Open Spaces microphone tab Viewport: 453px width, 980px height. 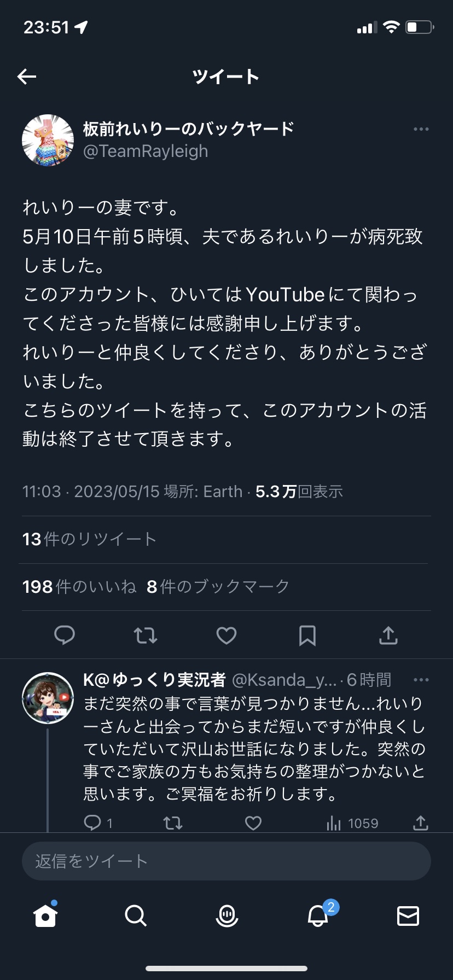[226, 915]
